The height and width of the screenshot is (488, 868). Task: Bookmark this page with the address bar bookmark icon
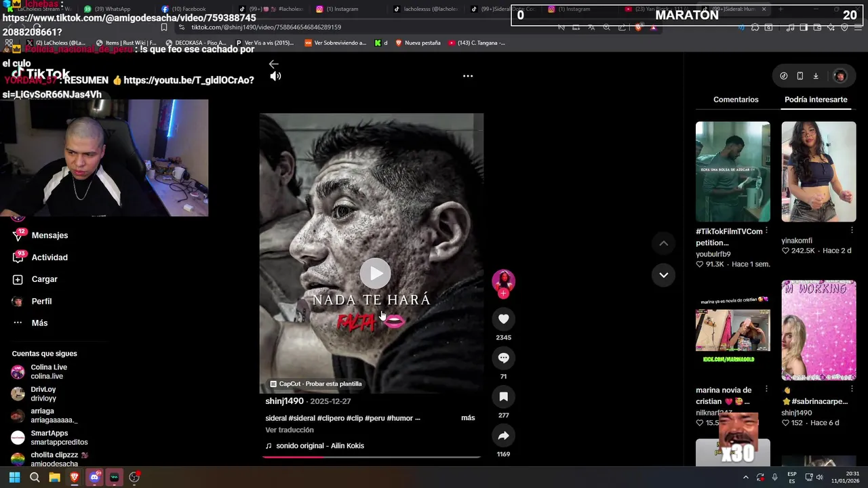164,27
